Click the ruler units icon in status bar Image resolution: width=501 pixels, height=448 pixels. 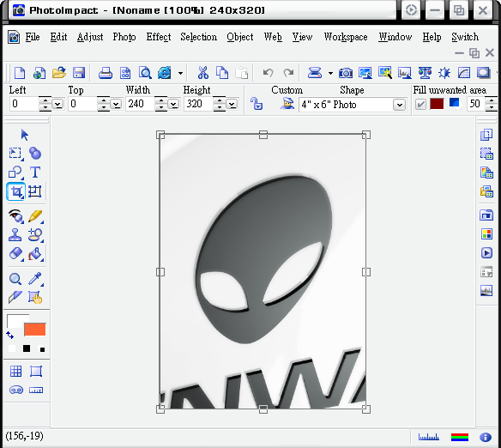click(x=428, y=437)
